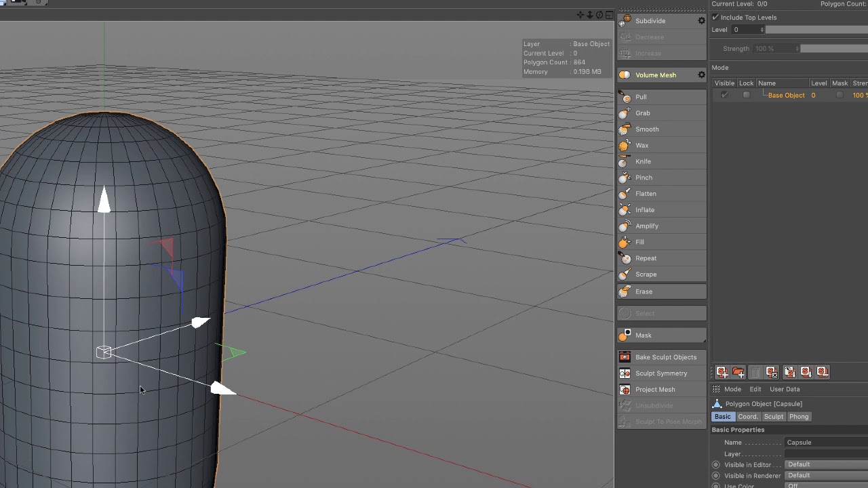Select the Scrape brush
Image resolution: width=868 pixels, height=488 pixels.
pyautogui.click(x=662, y=274)
